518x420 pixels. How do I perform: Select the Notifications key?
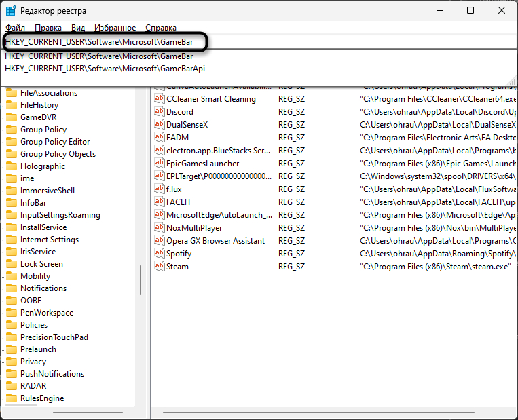tap(43, 288)
